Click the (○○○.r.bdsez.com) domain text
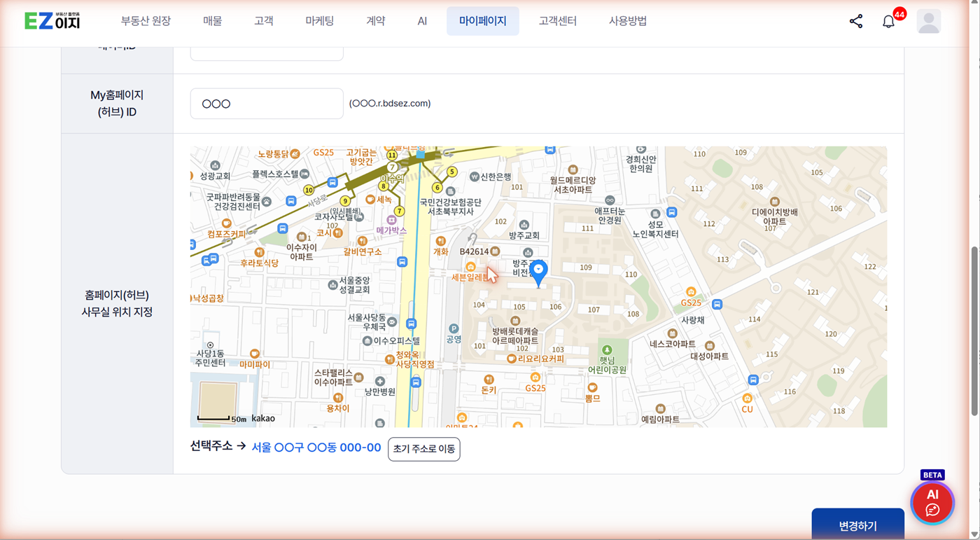 coord(390,104)
